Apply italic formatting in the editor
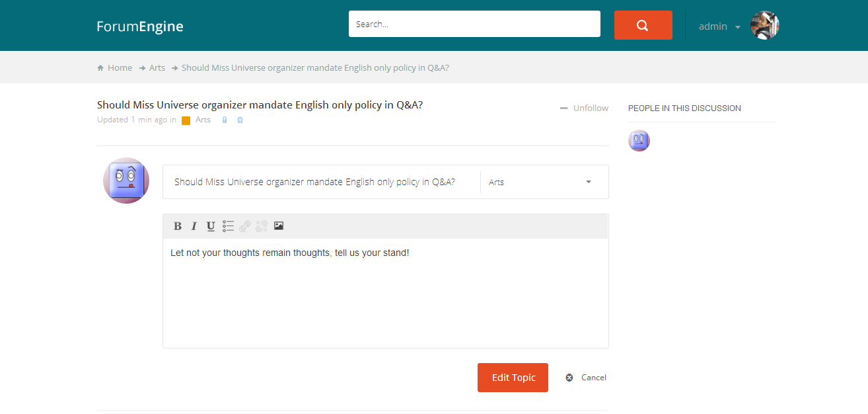868x414 pixels. point(194,226)
